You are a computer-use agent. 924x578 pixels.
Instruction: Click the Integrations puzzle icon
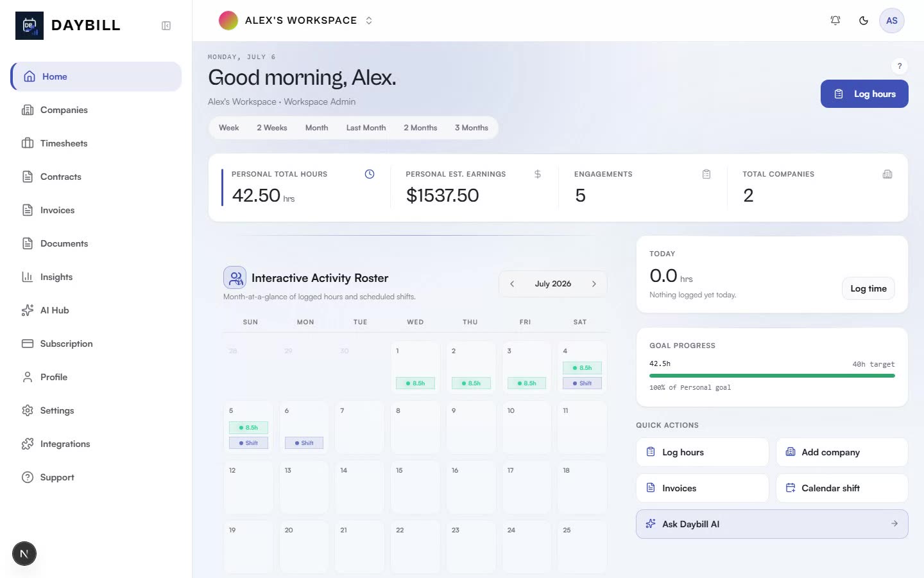(x=28, y=444)
